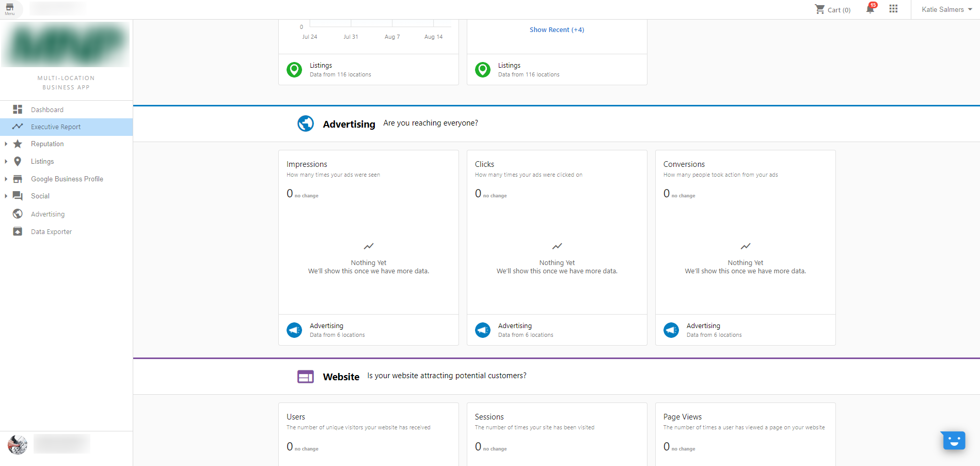Image resolution: width=980 pixels, height=466 pixels.
Task: Open the apps grid launcher icon
Action: (x=893, y=9)
